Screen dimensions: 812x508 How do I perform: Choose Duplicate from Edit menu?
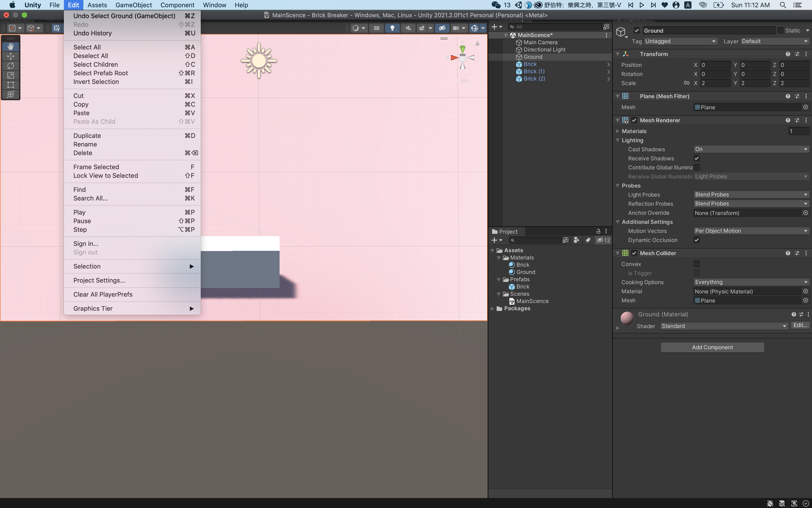pyautogui.click(x=132, y=136)
